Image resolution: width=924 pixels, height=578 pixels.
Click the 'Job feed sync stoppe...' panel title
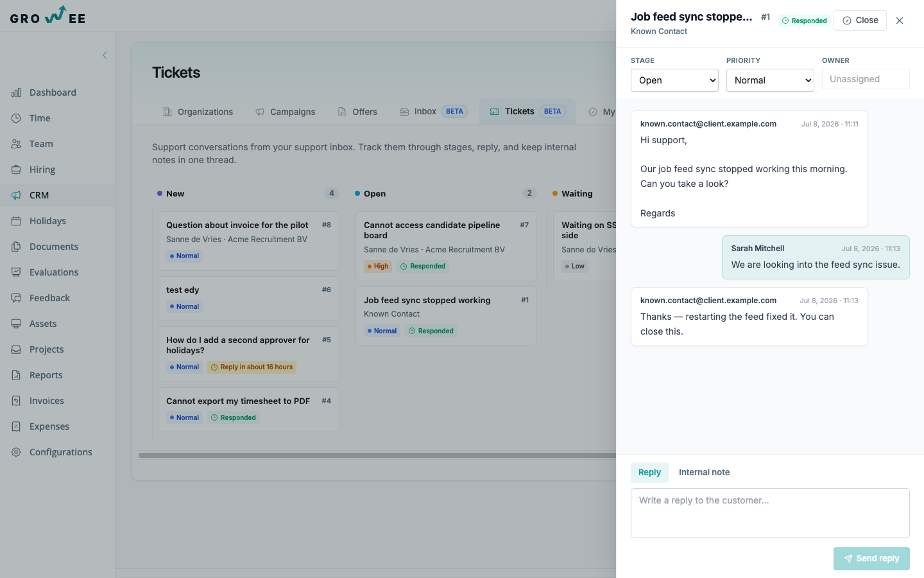(691, 17)
